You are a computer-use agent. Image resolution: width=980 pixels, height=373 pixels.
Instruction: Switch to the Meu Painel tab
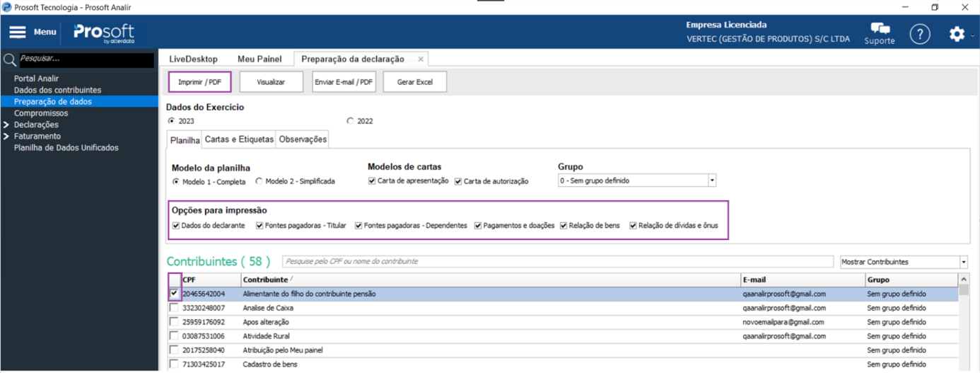click(x=259, y=59)
